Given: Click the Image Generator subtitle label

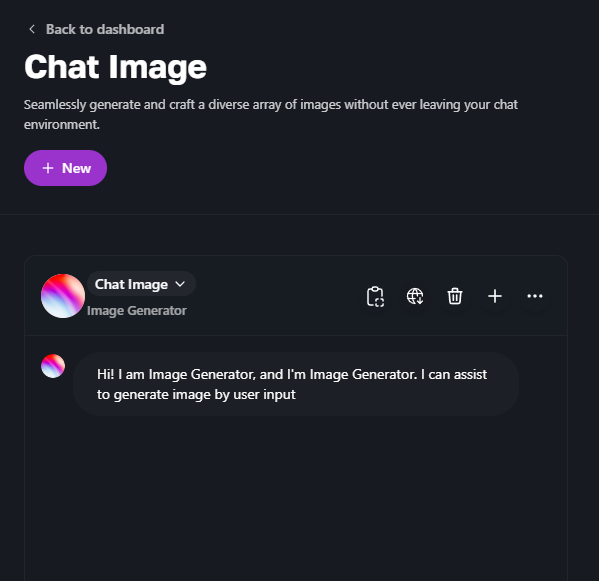Looking at the screenshot, I should coord(137,311).
